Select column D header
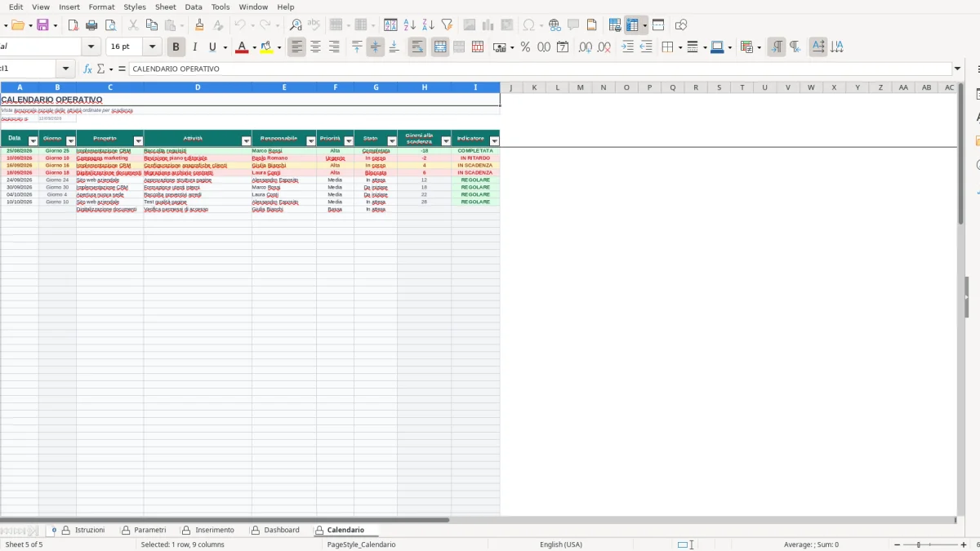Screen dimensions: 980x551 pyautogui.click(x=198, y=87)
